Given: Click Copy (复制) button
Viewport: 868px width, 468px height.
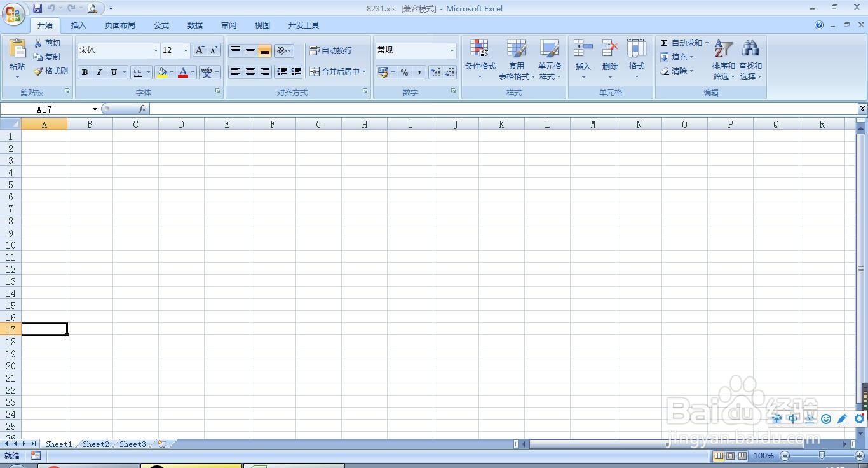Looking at the screenshot, I should point(48,57).
